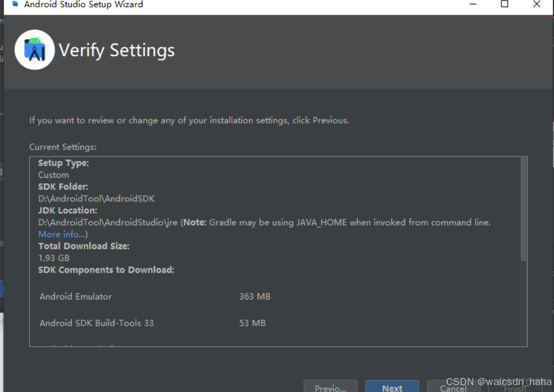Click the Custom setup type value
Screen dimensions: 554x392
click(x=53, y=175)
